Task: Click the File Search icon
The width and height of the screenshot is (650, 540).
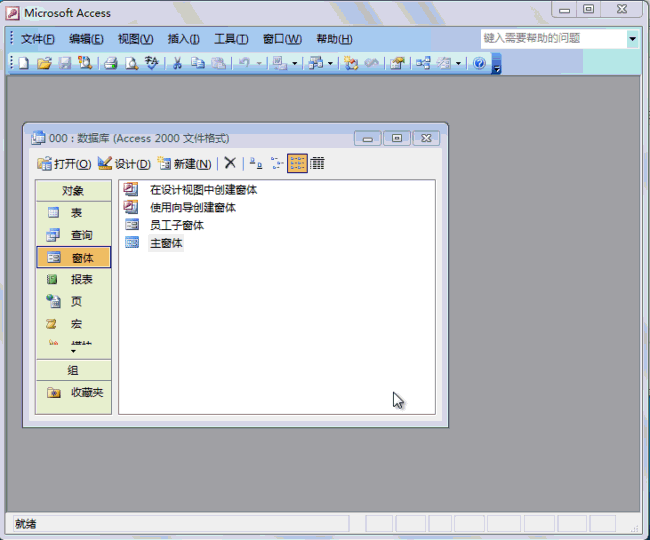Action: pos(85,63)
